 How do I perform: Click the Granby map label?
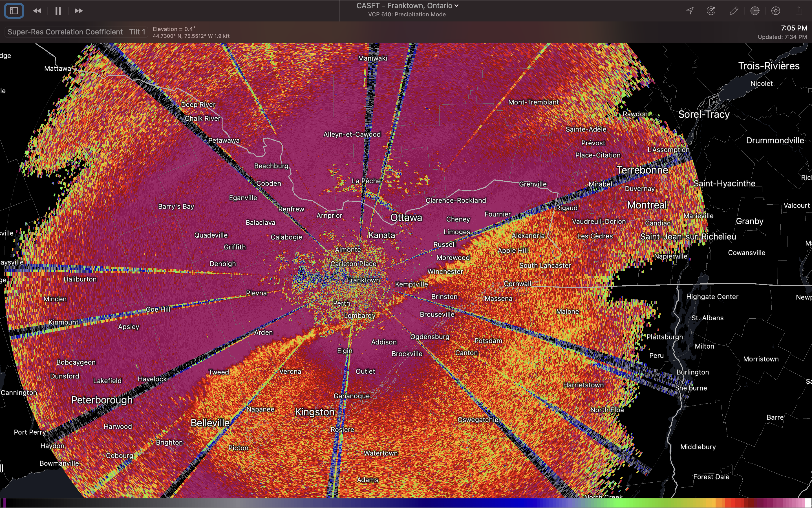coord(749,222)
